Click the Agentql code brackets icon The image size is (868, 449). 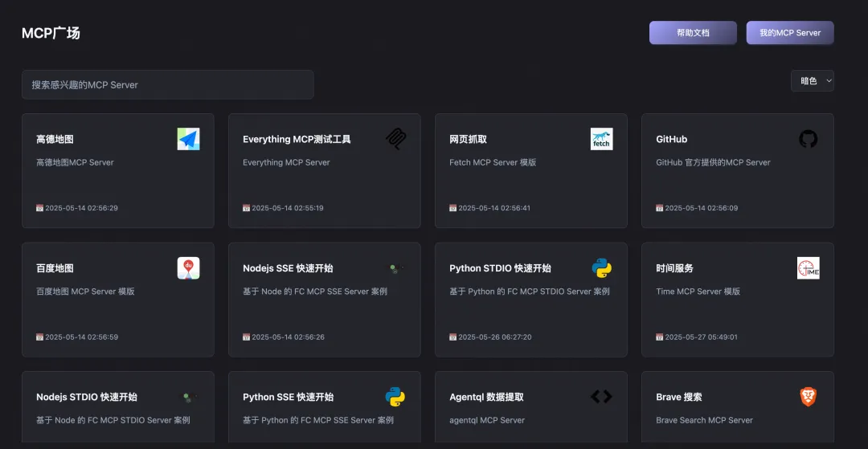coord(602,397)
